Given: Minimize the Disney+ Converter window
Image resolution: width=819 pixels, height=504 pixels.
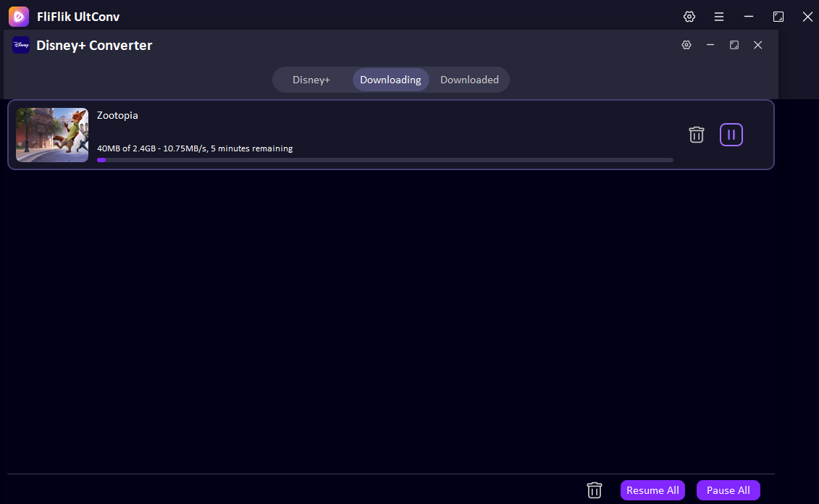Looking at the screenshot, I should [x=710, y=44].
